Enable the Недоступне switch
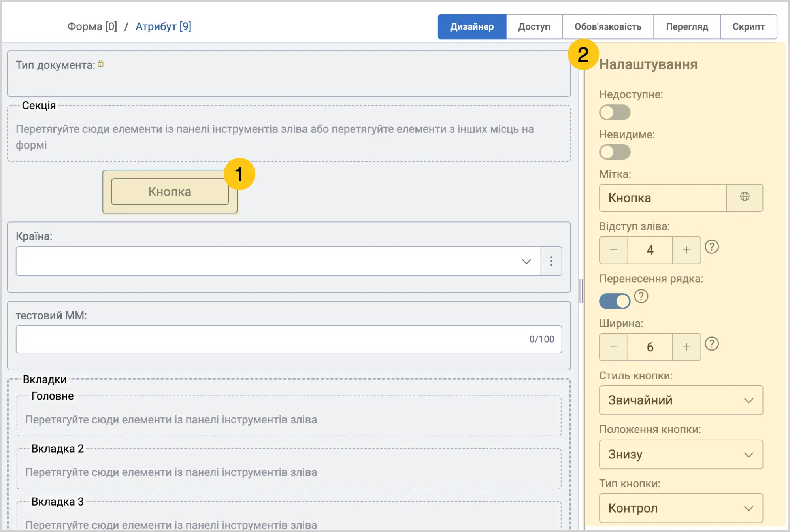The width and height of the screenshot is (790, 532). 615,112
